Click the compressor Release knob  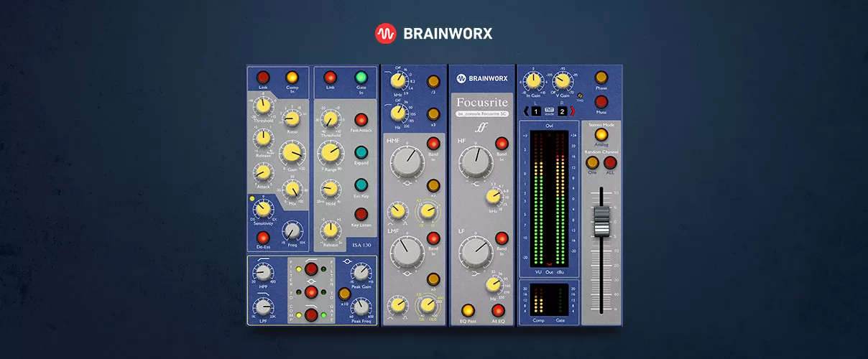pos(264,138)
